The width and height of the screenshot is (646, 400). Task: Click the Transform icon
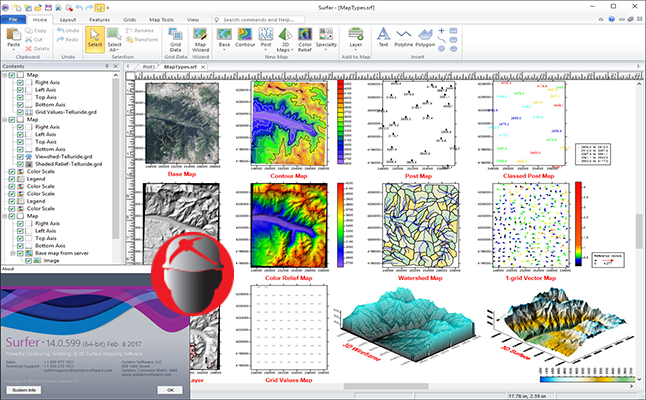click(x=129, y=40)
